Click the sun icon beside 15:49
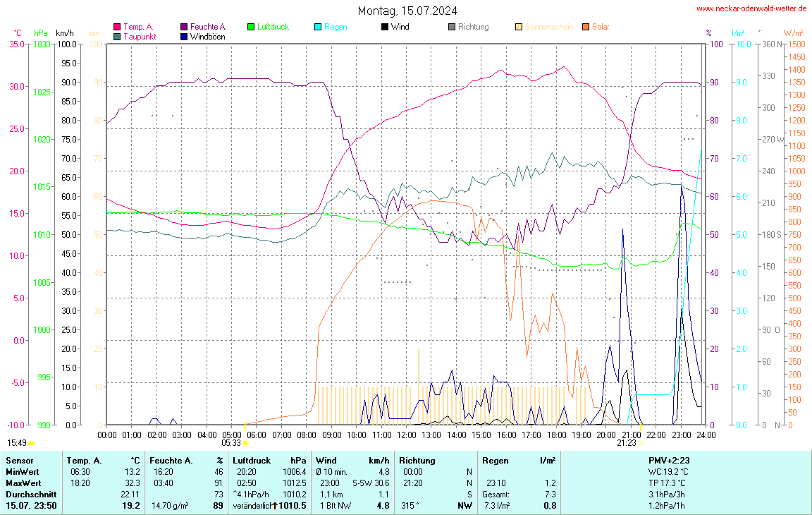Screen dimensions: 812x515 coord(32,443)
